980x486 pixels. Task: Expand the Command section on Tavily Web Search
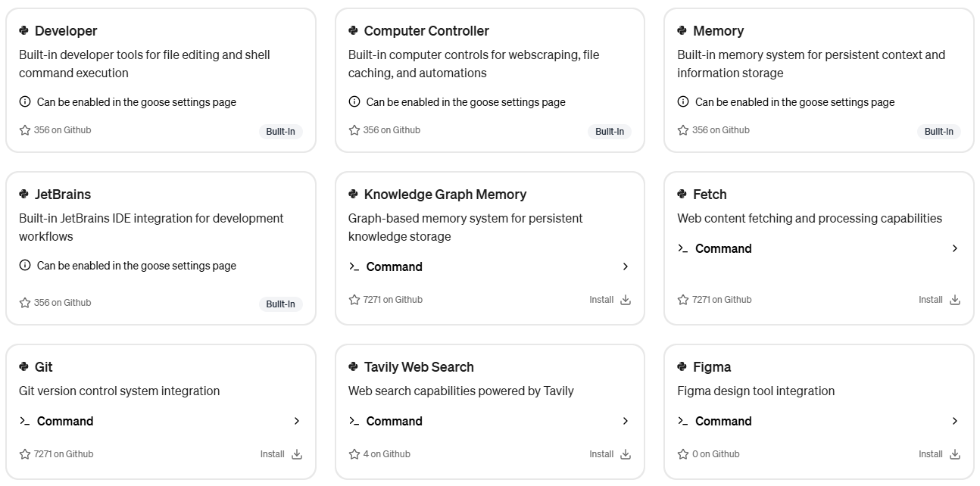pos(489,421)
